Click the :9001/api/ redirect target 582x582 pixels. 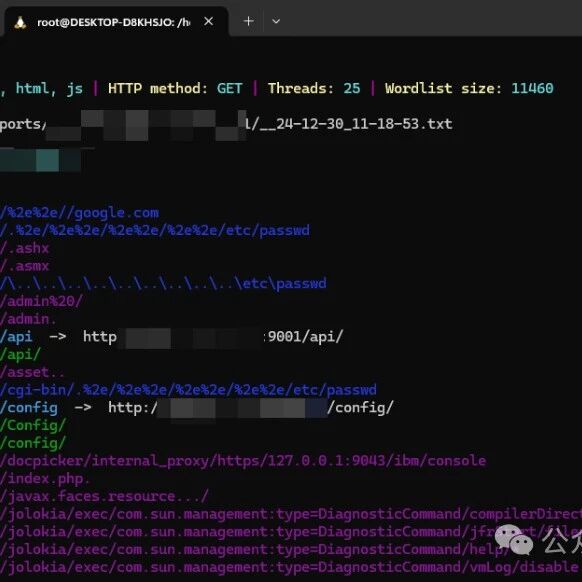[304, 337]
